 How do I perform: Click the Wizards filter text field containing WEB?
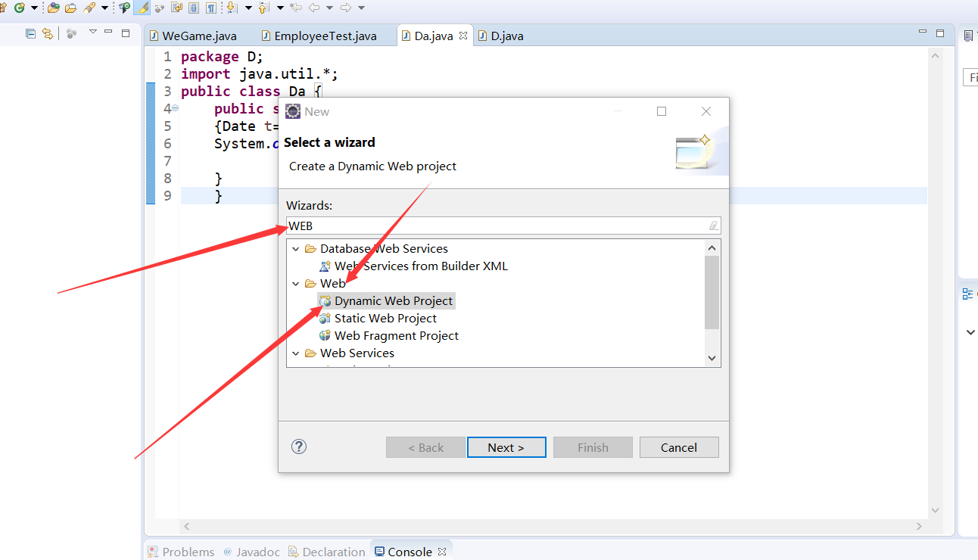point(503,226)
